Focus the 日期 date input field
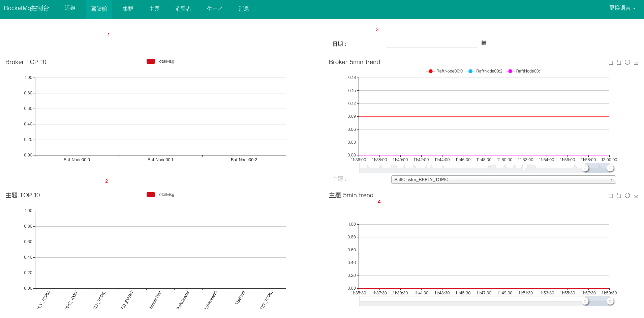The image size is (644, 318). pyautogui.click(x=432, y=44)
